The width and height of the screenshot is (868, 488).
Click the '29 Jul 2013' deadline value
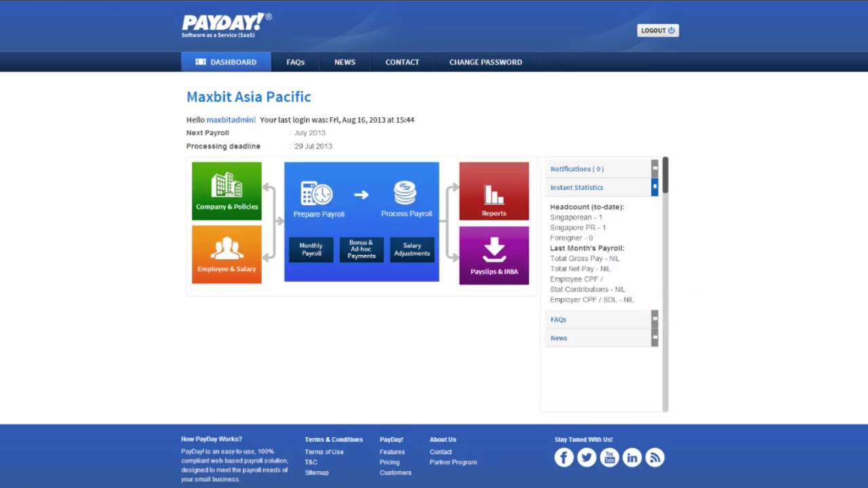(313, 146)
